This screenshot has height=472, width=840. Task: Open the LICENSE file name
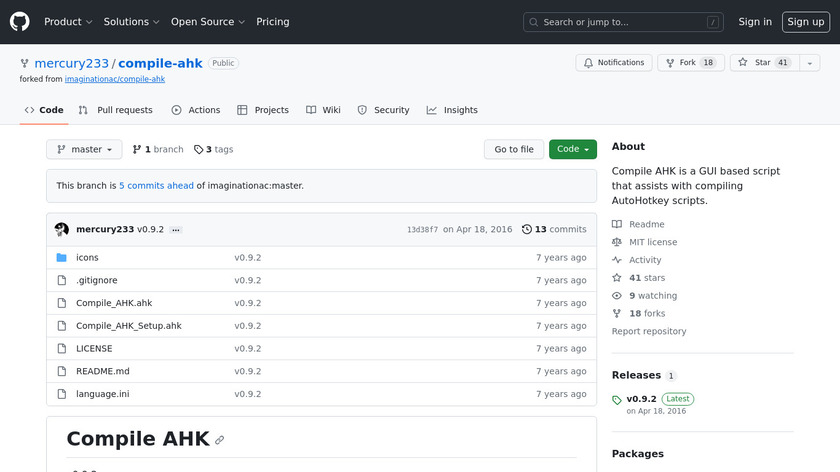click(94, 349)
